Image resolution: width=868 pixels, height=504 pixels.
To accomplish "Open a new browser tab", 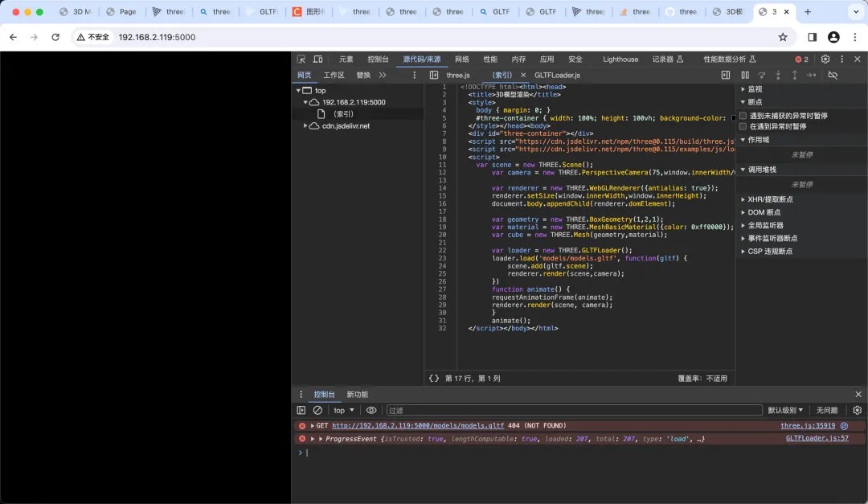I will click(x=808, y=11).
